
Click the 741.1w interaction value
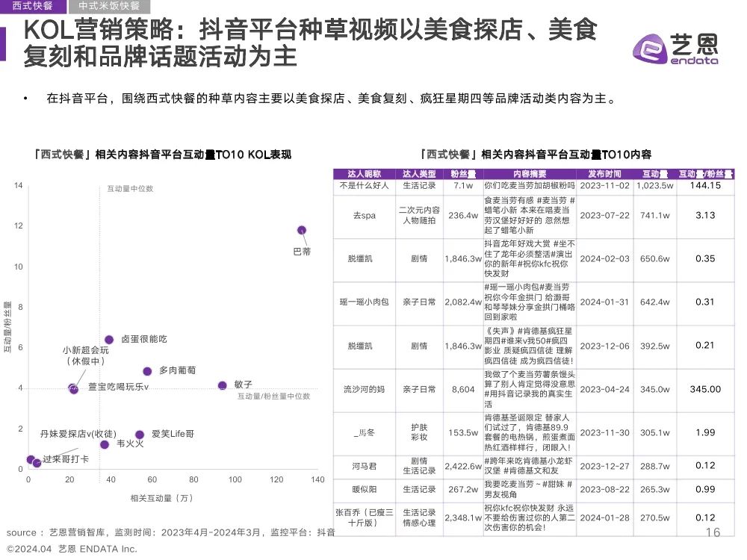(655, 216)
